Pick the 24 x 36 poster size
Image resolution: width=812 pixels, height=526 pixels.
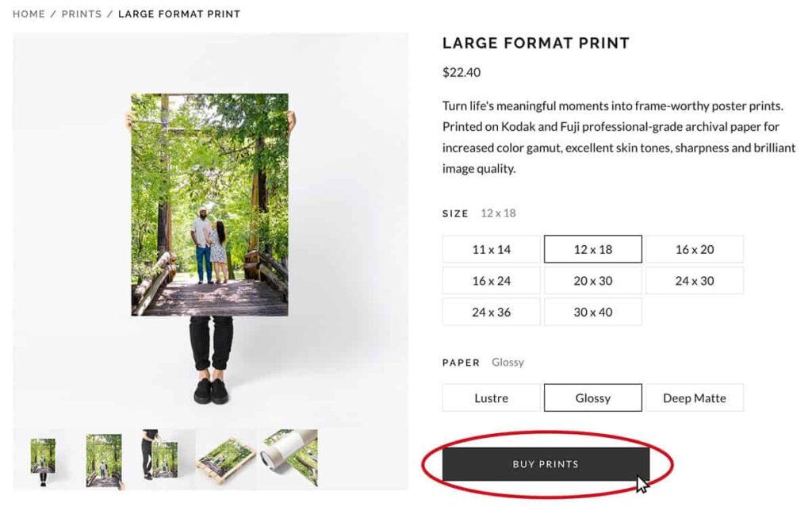tap(491, 312)
